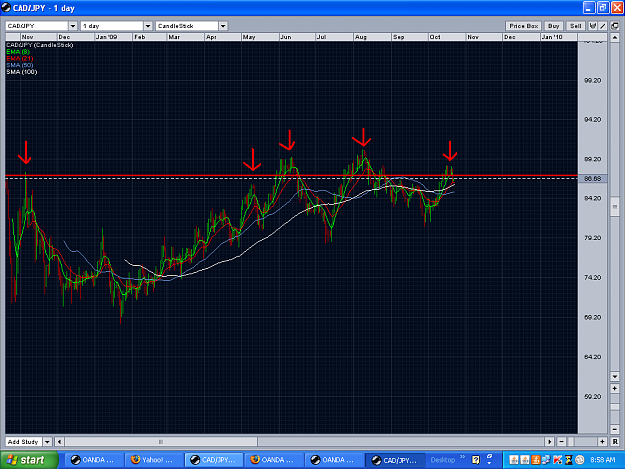Click horizontal zoom out minus button
Screen dimensions: 625x469
click(561, 442)
